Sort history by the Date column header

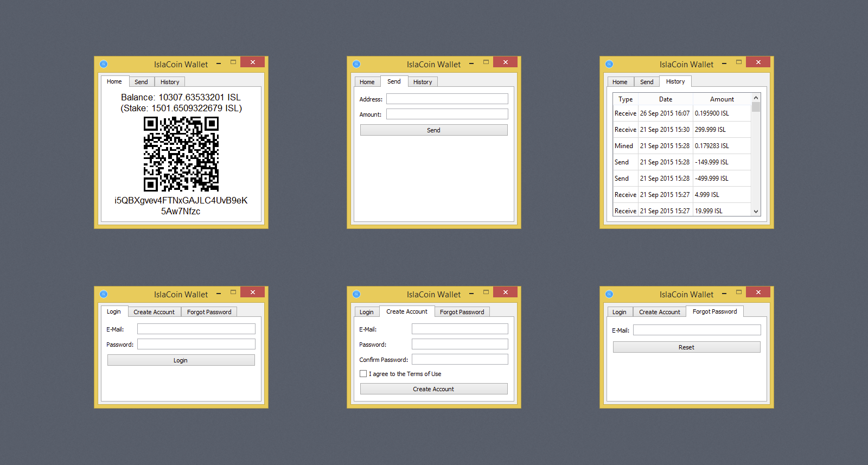pyautogui.click(x=666, y=99)
